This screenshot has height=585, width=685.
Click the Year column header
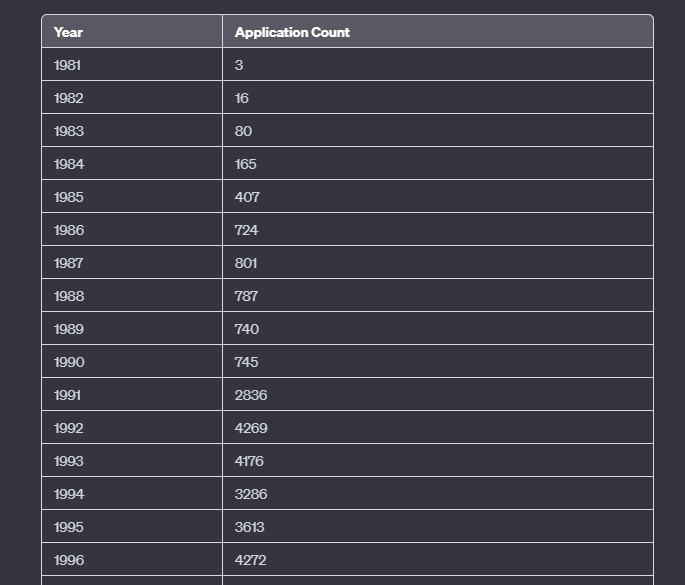pyautogui.click(x=68, y=32)
